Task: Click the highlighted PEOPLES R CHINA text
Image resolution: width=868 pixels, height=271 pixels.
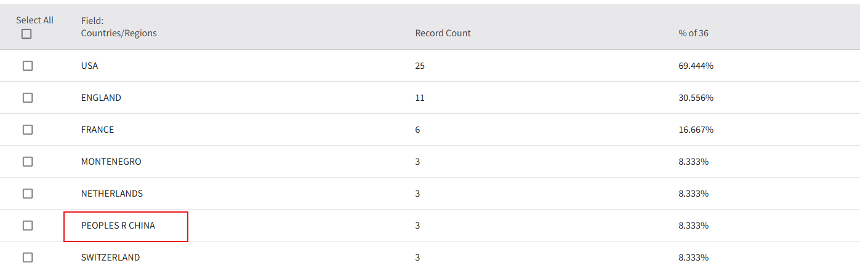Action: 118,226
